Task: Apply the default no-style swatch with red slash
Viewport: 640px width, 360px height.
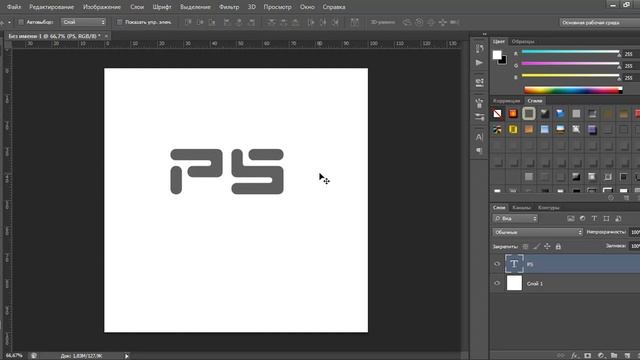Action: [497, 114]
